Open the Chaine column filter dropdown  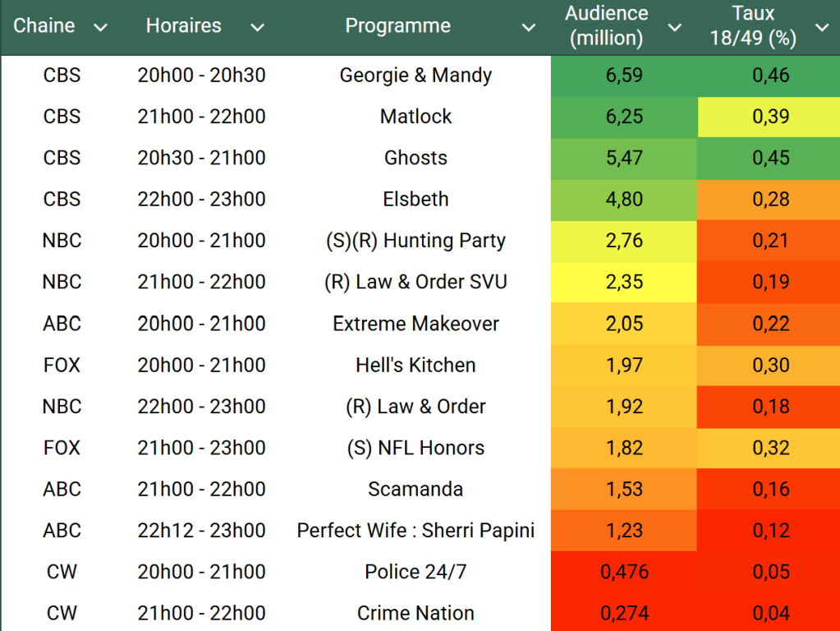click(x=100, y=28)
